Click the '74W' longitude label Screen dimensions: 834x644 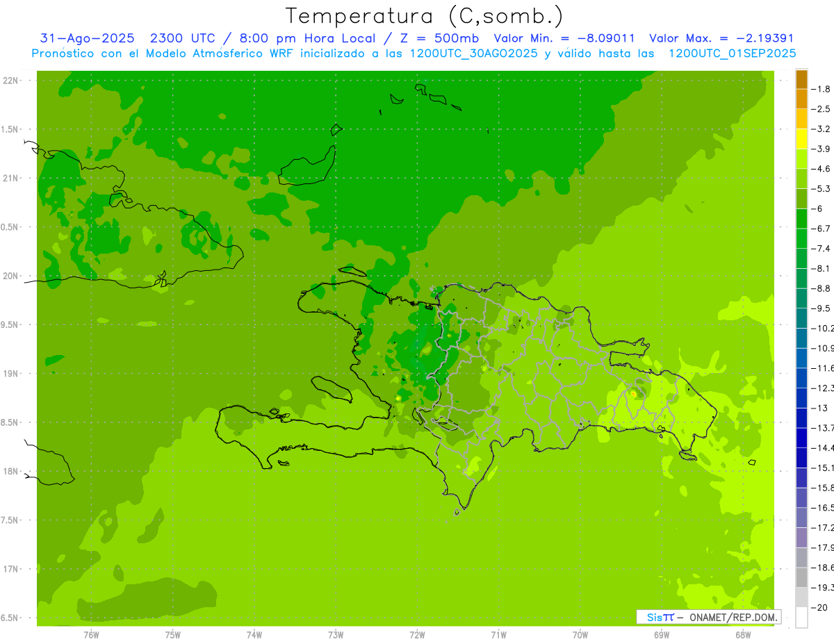(254, 634)
